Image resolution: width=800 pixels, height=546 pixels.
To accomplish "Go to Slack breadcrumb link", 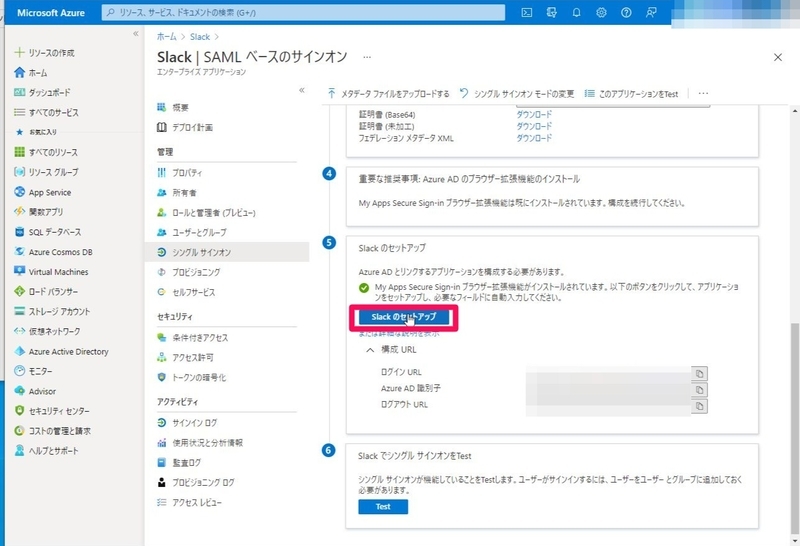I will 200,37.
